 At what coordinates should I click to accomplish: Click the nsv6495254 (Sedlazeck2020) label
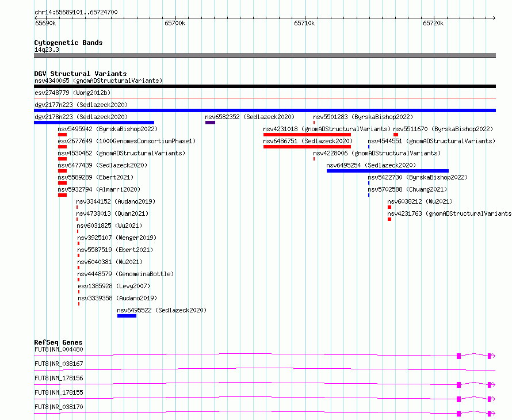(371, 165)
